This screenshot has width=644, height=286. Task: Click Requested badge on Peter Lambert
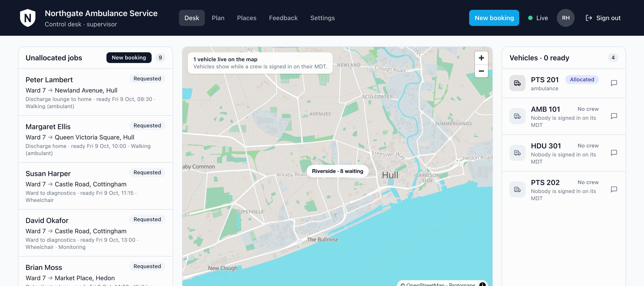coord(147,79)
